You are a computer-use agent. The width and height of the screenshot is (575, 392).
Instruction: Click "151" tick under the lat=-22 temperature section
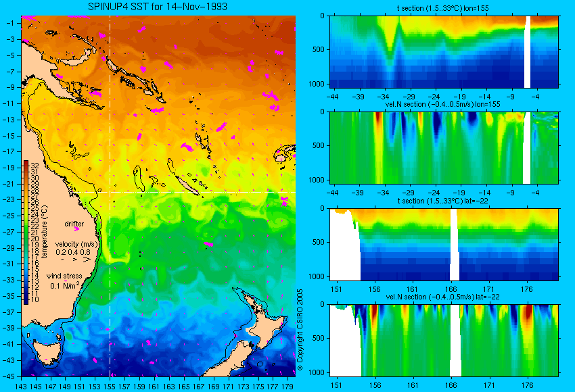click(x=336, y=289)
